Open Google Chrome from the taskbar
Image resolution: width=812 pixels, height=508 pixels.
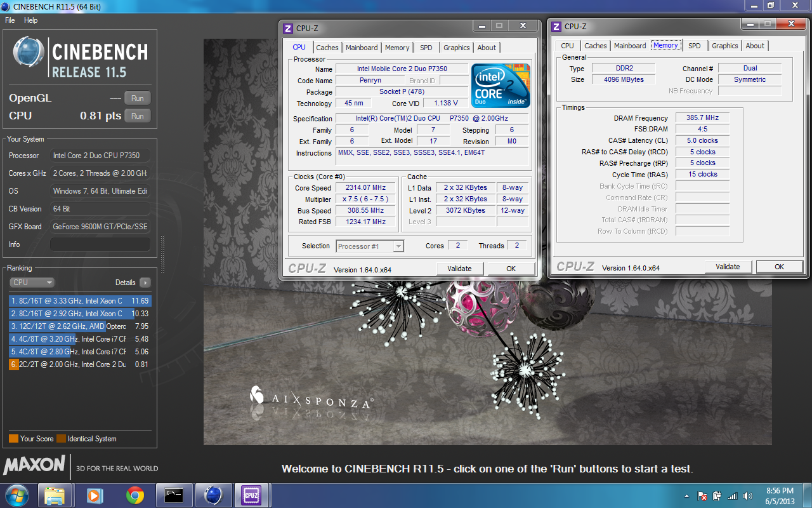[134, 495]
